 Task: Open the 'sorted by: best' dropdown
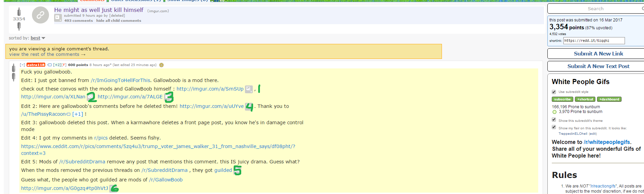[38, 38]
